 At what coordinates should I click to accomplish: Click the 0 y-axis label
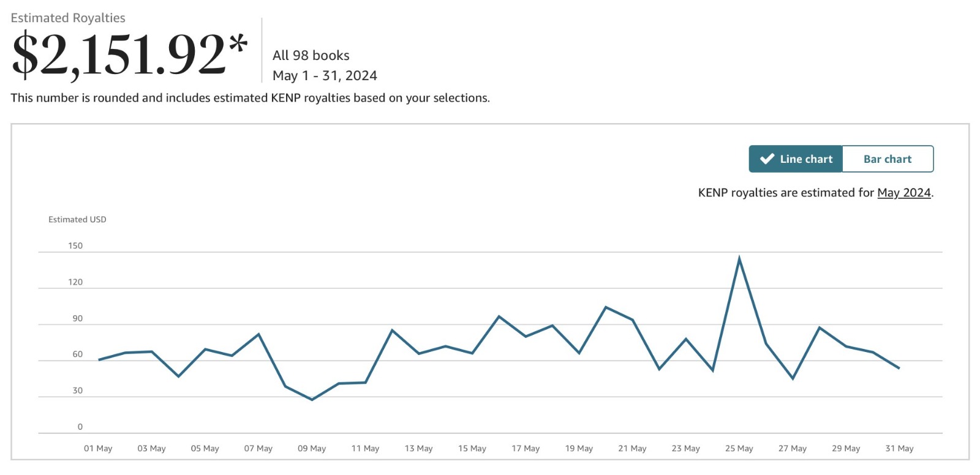click(x=80, y=427)
